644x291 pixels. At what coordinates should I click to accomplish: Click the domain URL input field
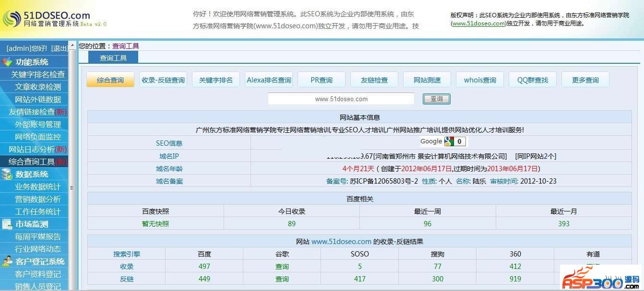click(341, 99)
